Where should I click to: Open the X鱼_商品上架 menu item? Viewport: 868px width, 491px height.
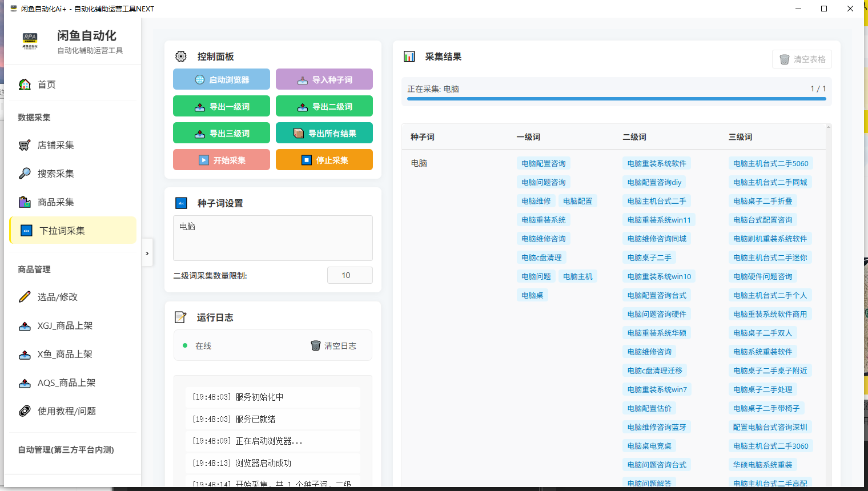point(65,354)
